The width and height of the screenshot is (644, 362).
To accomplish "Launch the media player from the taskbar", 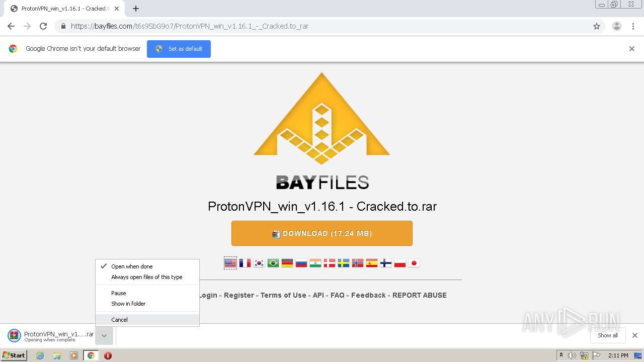I will click(74, 355).
